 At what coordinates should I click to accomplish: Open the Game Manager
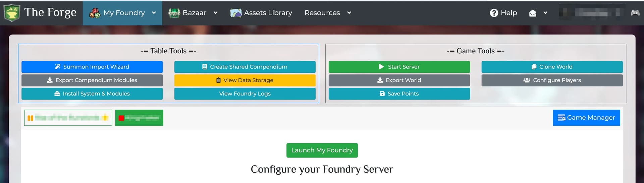click(586, 118)
